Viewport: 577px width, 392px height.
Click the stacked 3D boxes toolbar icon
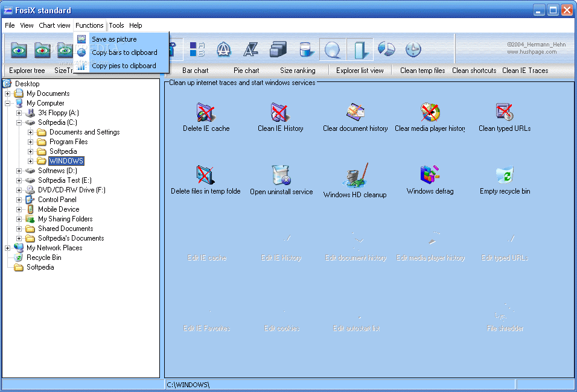click(x=278, y=49)
